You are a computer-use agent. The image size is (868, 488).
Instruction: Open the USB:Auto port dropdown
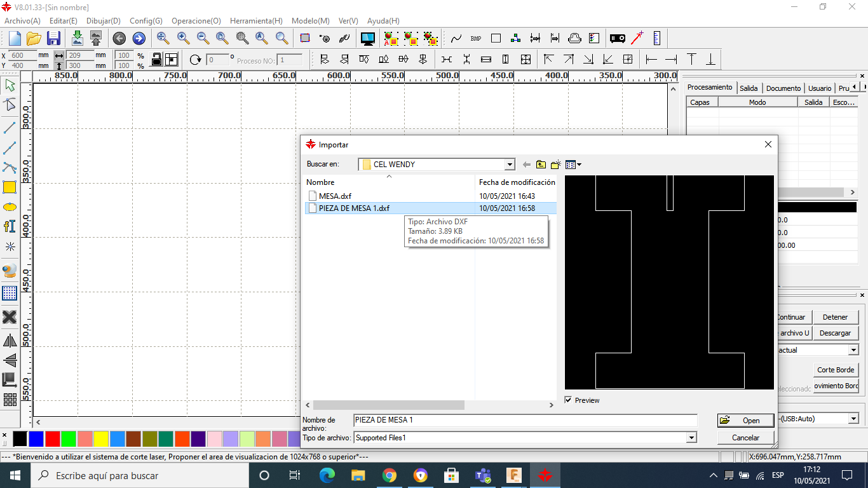pos(853,419)
